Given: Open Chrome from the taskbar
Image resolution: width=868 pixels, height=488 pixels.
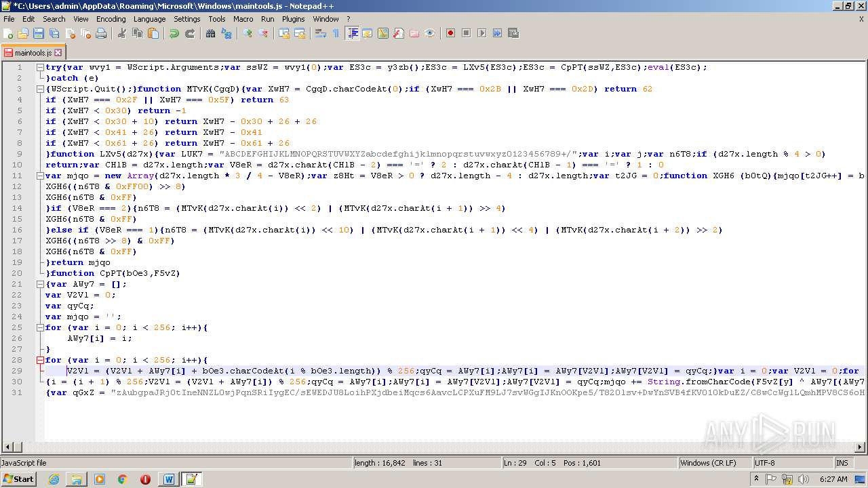Looking at the screenshot, I should pyautogui.click(x=122, y=479).
